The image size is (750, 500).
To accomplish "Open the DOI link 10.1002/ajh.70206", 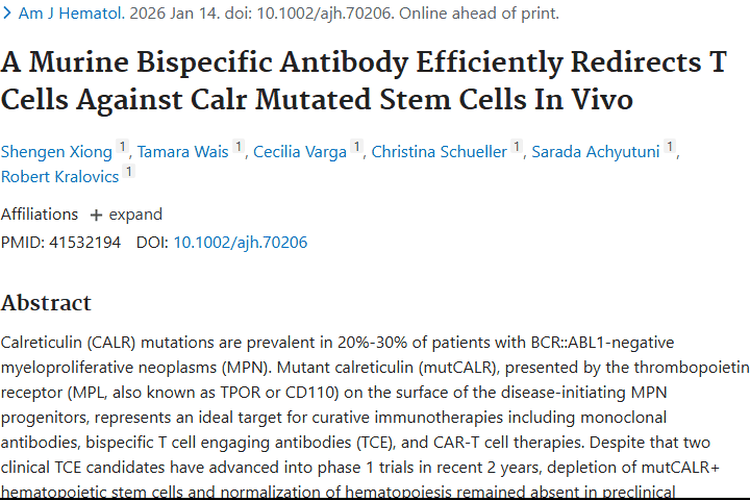I will click(240, 242).
